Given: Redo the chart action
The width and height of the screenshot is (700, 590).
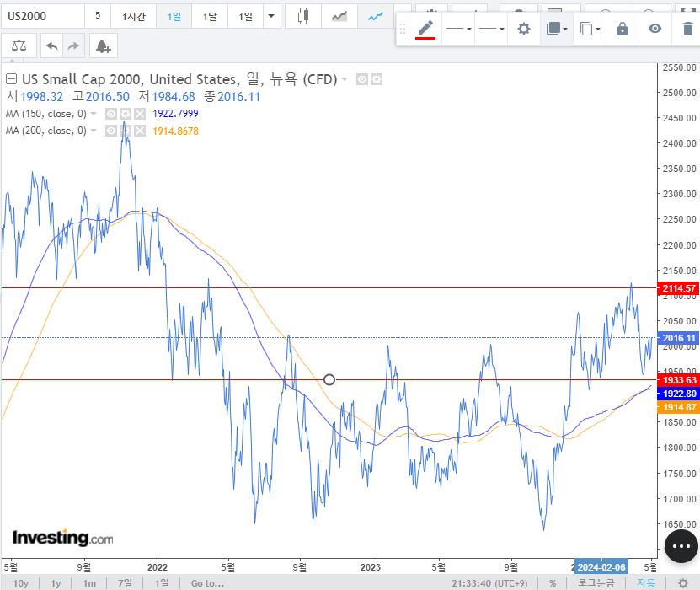Looking at the screenshot, I should click(73, 46).
